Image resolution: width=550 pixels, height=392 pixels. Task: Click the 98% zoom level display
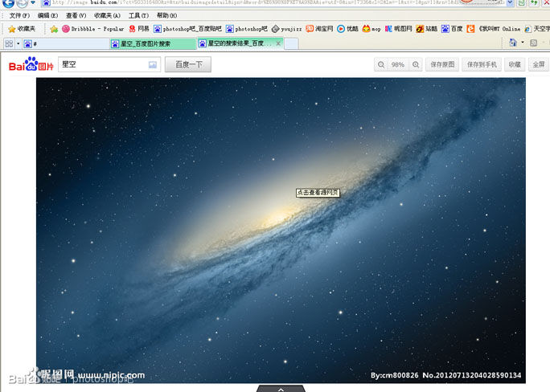tap(398, 65)
